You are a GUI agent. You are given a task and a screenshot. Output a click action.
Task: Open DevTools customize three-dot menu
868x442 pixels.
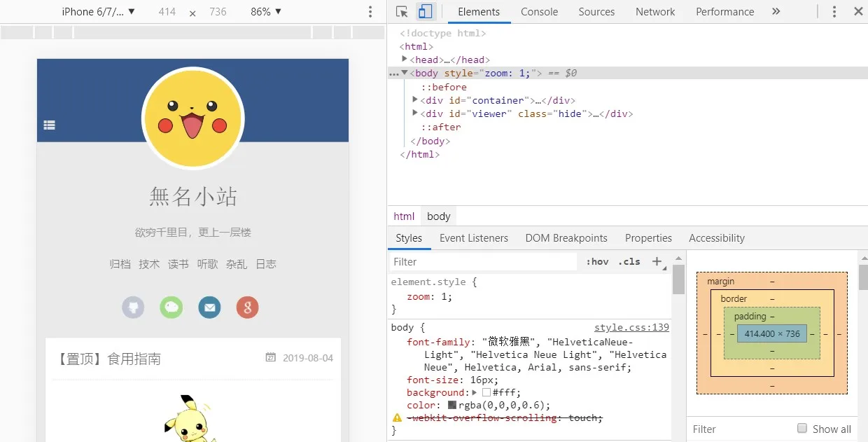pyautogui.click(x=834, y=12)
